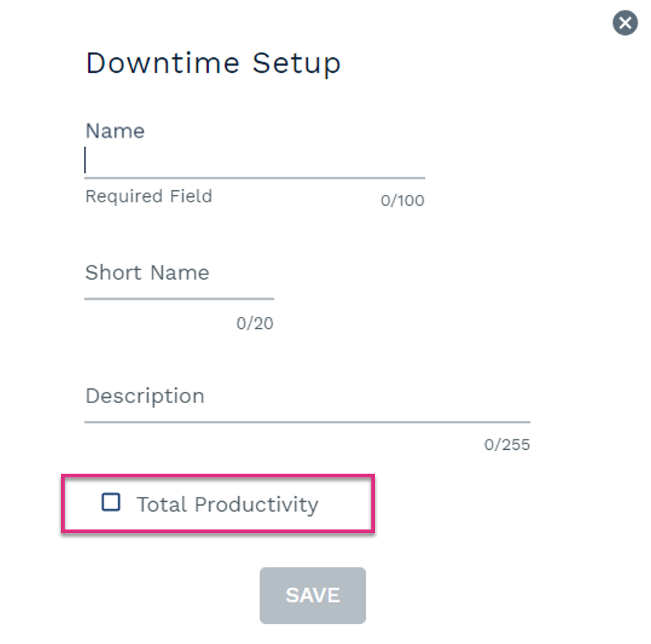Click the blinking cursor in Name field
Screen dimensions: 651x644
click(85, 160)
